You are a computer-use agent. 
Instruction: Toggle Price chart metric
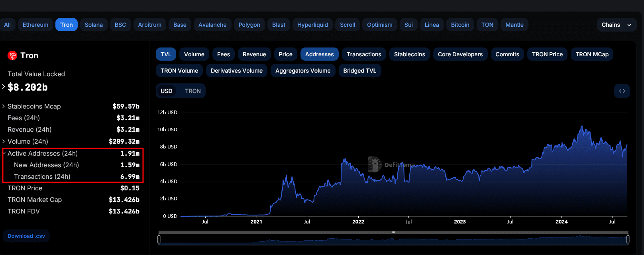coord(286,54)
